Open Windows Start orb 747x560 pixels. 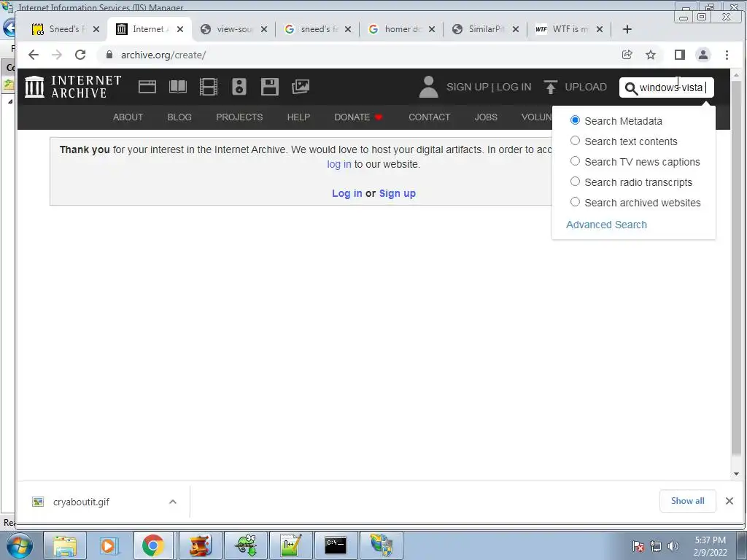click(x=19, y=545)
